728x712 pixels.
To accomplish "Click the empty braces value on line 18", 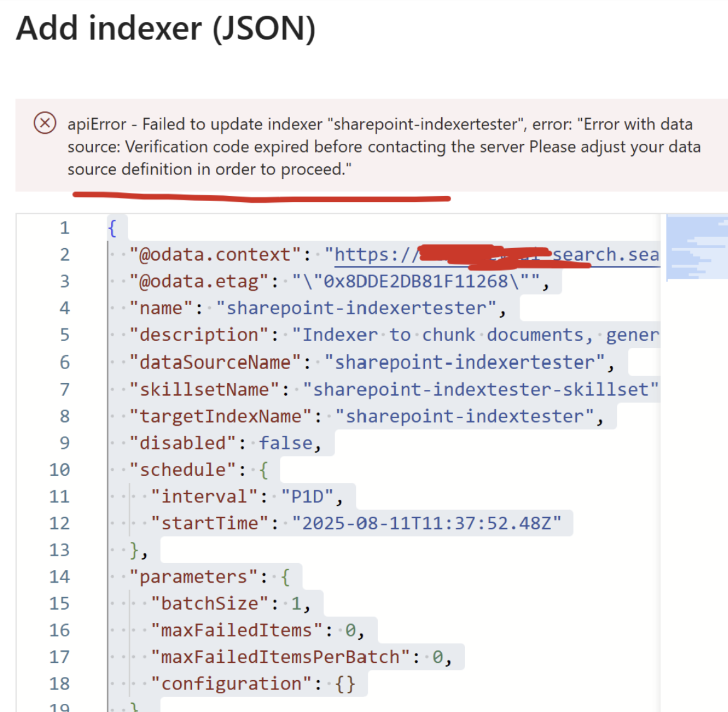I will click(x=345, y=684).
